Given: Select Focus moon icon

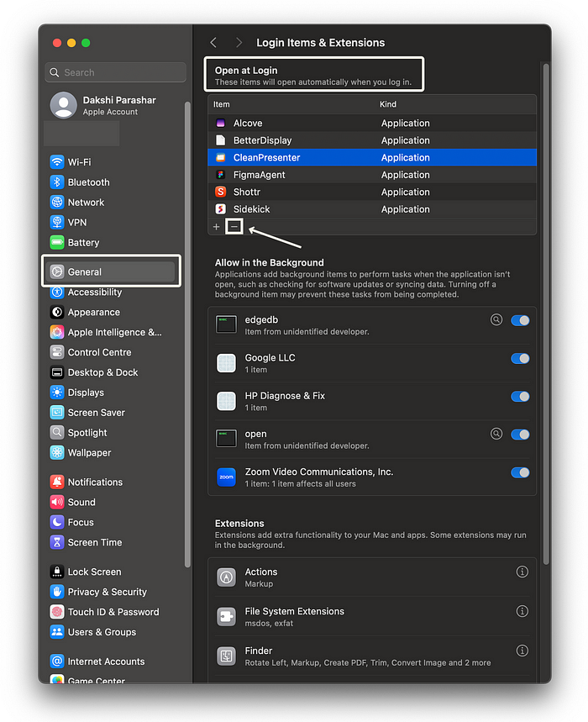Looking at the screenshot, I should pos(57,522).
